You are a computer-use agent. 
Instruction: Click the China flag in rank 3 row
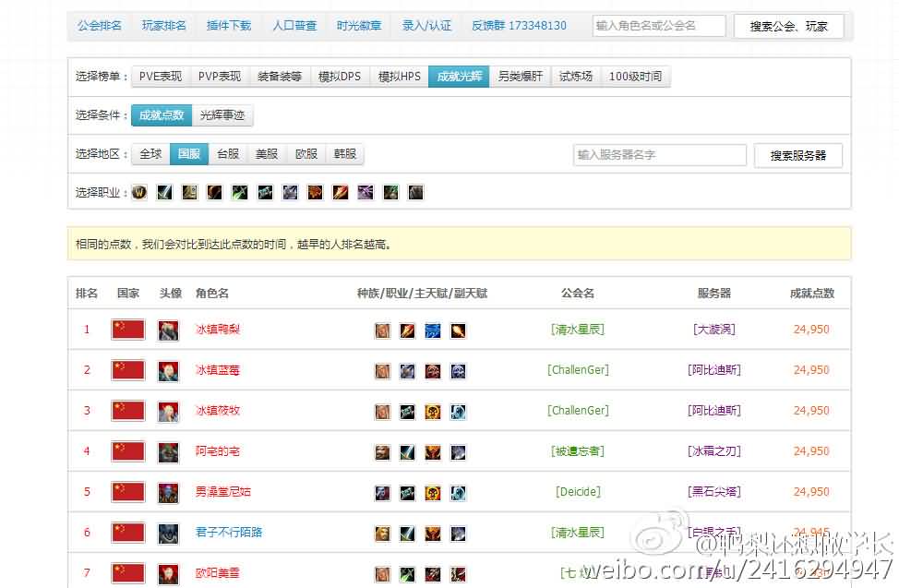point(128,411)
